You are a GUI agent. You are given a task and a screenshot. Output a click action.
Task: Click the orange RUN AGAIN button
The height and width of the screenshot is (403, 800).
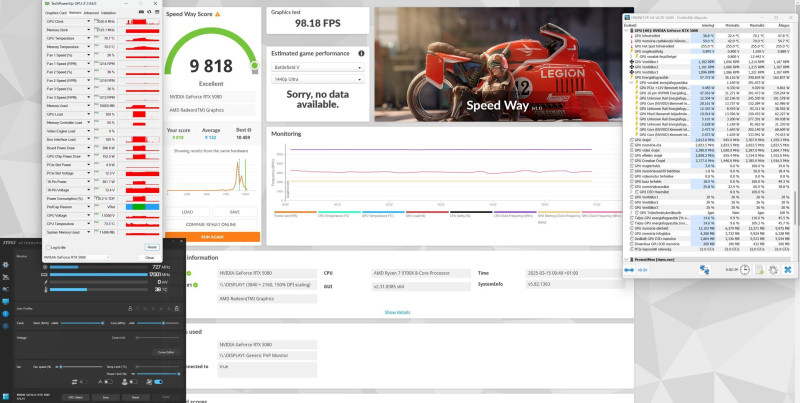coord(212,237)
